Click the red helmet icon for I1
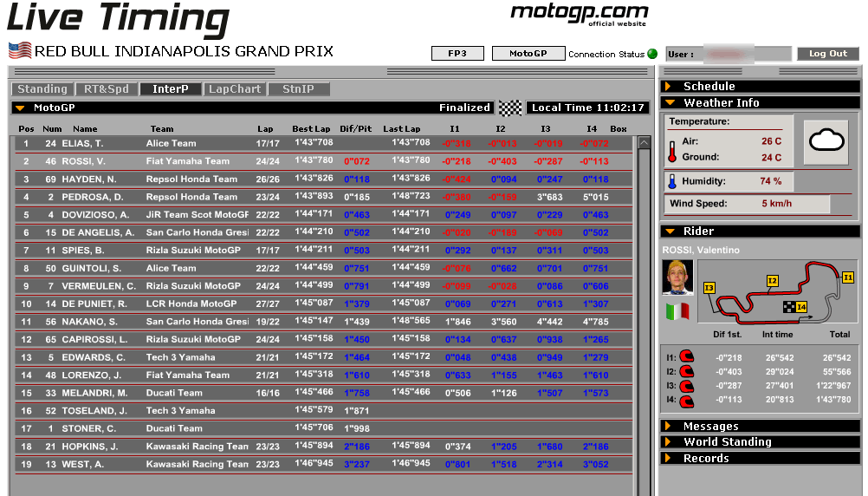 (686, 356)
